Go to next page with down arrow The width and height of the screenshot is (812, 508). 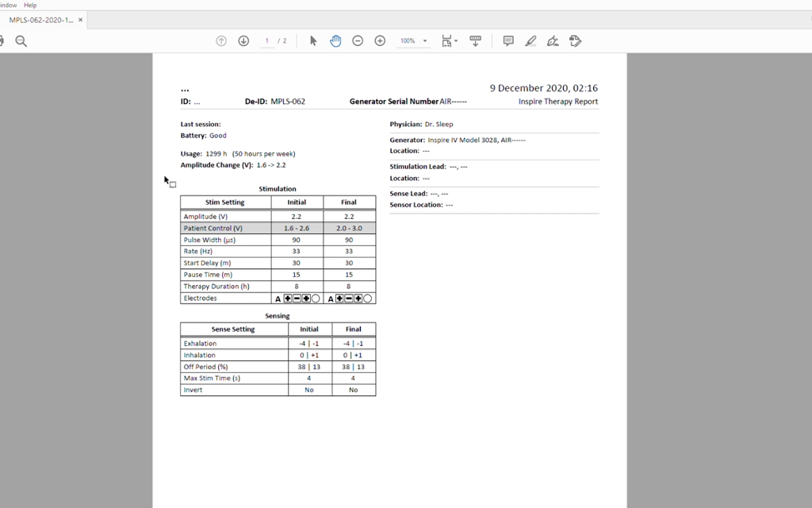pyautogui.click(x=243, y=41)
